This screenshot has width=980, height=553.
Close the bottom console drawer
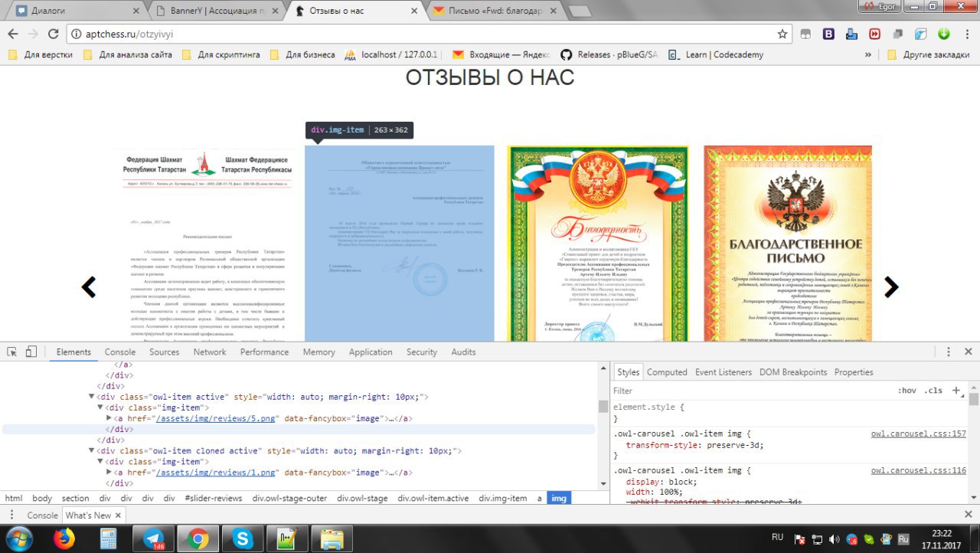(x=968, y=515)
